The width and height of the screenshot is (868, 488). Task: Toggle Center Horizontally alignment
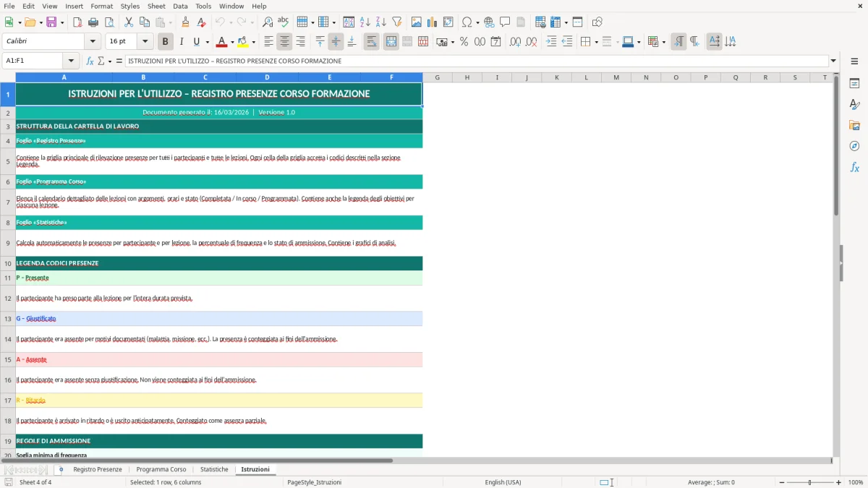tap(284, 42)
